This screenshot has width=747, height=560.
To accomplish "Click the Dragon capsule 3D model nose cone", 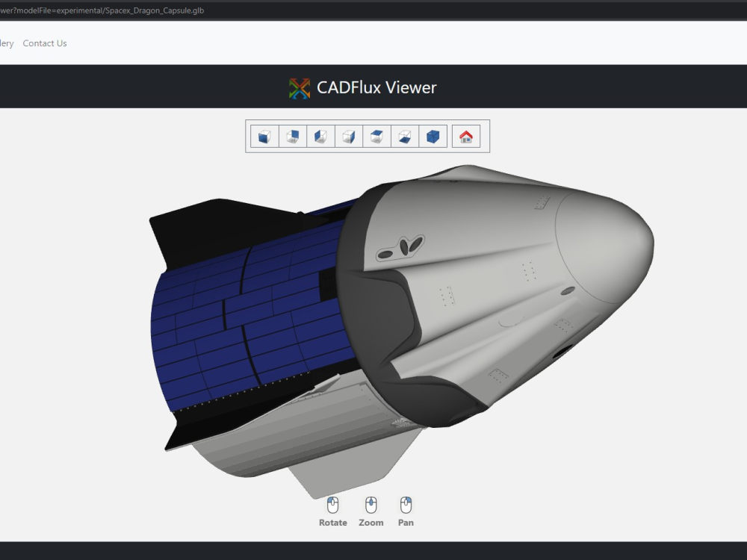I will 605,248.
